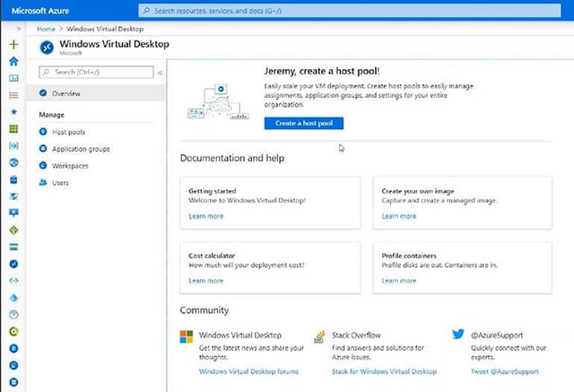The width and height of the screenshot is (574, 392).
Task: Click the Create a host pool button
Action: point(304,124)
